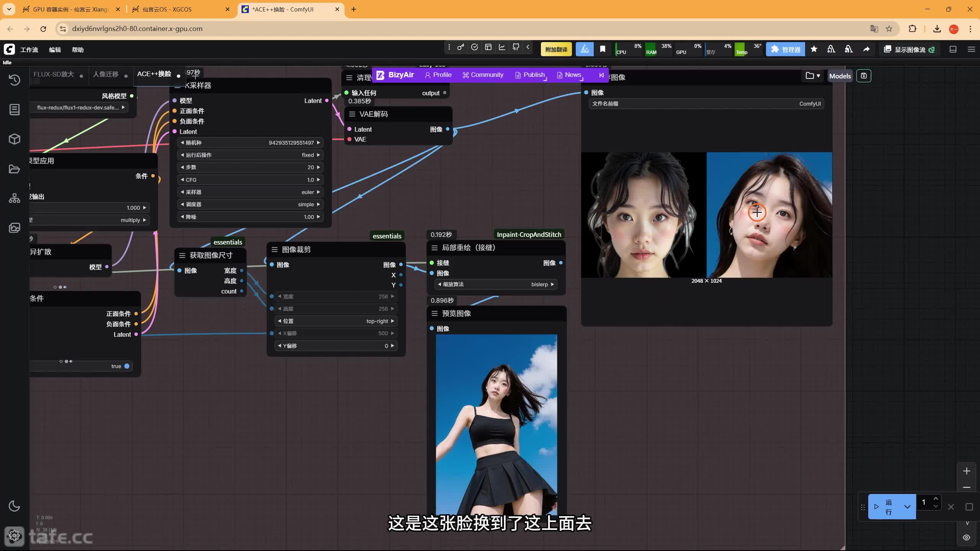The height and width of the screenshot is (551, 980).
Task: Open the multiply dropdown
Action: (89, 220)
